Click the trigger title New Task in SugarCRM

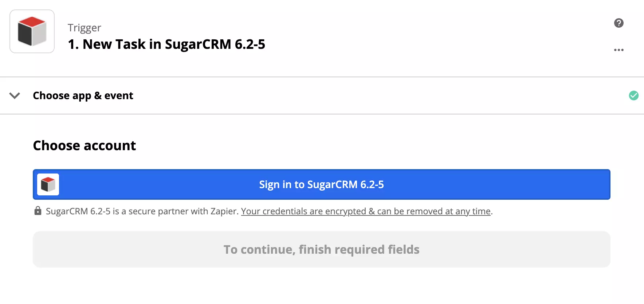[166, 44]
